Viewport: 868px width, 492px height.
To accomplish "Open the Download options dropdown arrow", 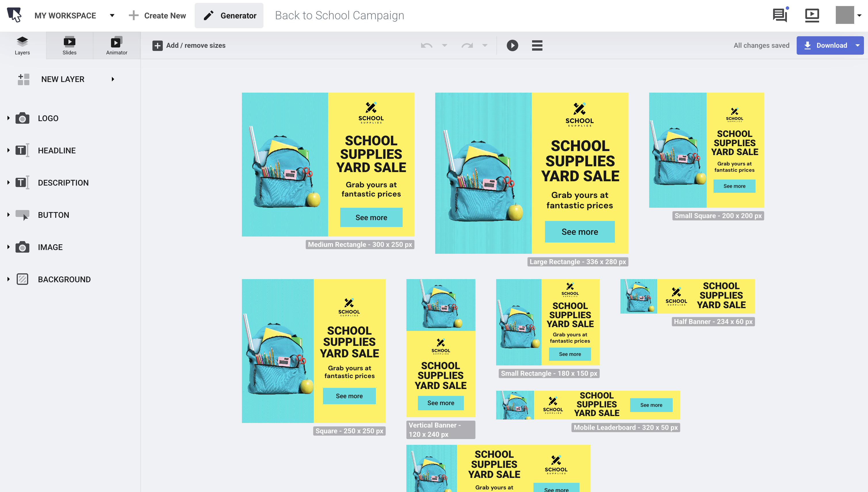I will click(x=858, y=45).
